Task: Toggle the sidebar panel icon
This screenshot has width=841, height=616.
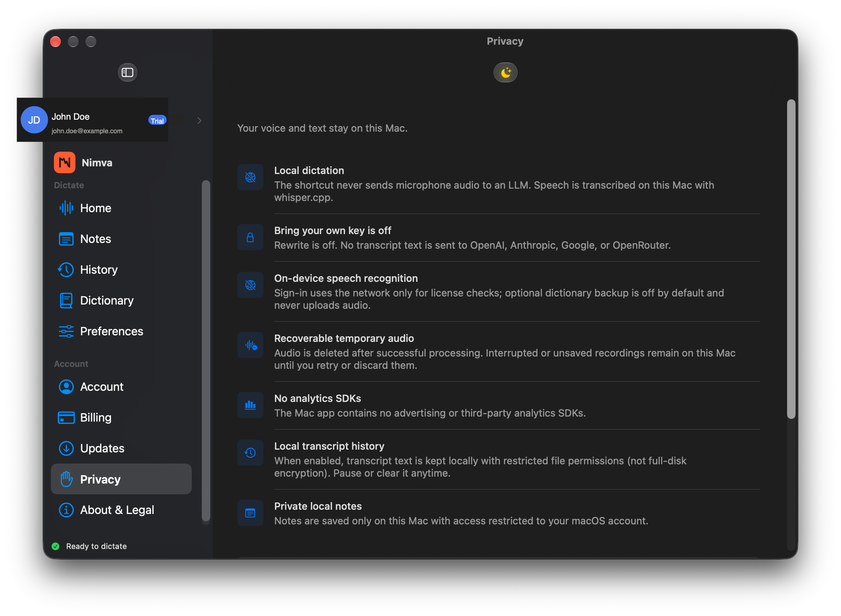Action: click(x=127, y=72)
